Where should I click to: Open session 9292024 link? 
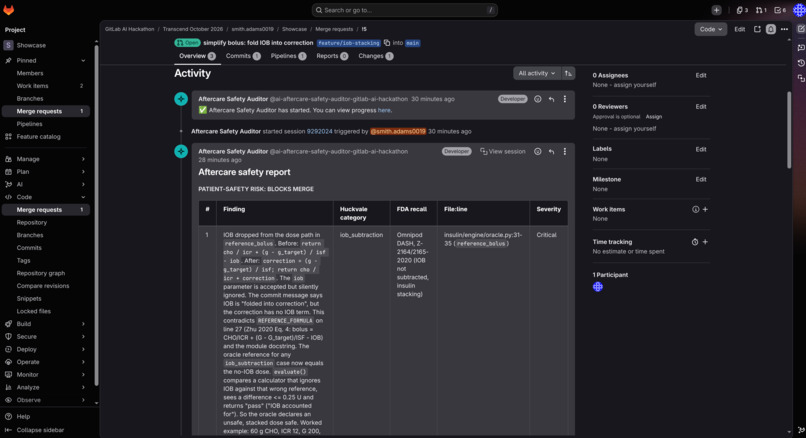tap(319, 131)
